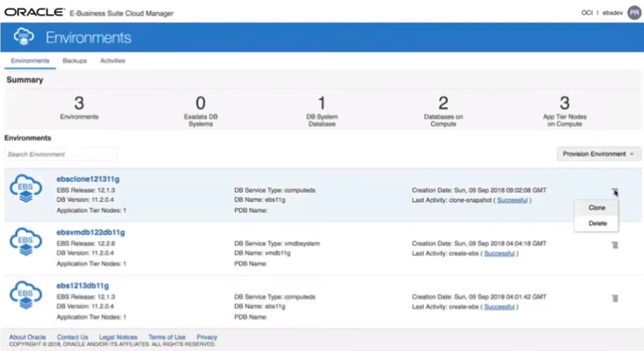Open the action menu icon for ebs1213db11g

[x=615, y=298]
